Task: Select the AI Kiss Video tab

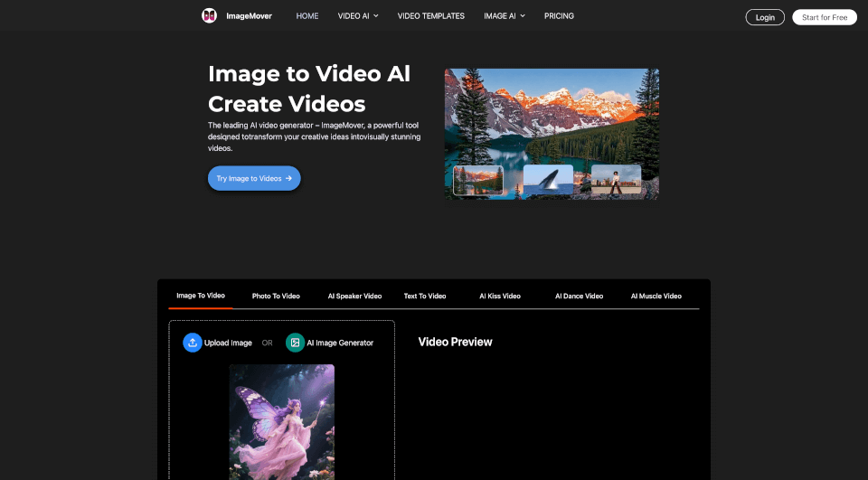Action: [x=500, y=296]
